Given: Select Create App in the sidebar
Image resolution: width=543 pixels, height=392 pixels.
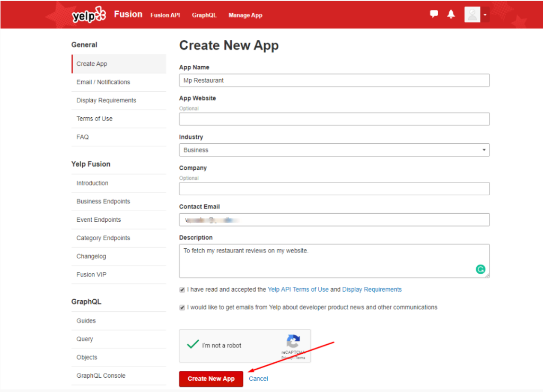Looking at the screenshot, I should (119, 64).
